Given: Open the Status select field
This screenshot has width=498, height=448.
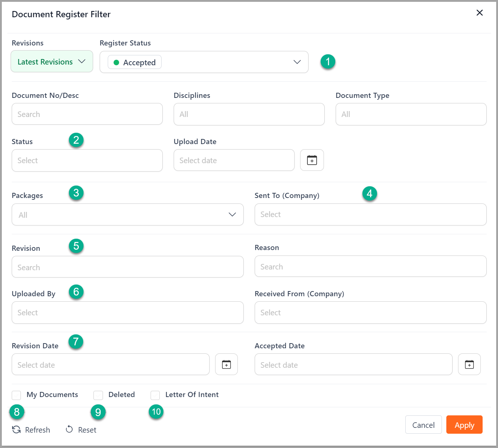Looking at the screenshot, I should (x=87, y=160).
